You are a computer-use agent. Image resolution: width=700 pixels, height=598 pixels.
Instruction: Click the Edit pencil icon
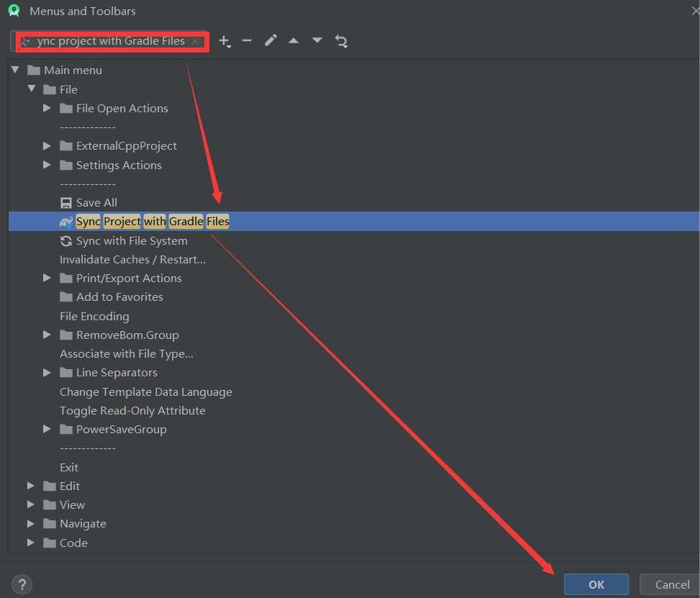[x=271, y=40]
